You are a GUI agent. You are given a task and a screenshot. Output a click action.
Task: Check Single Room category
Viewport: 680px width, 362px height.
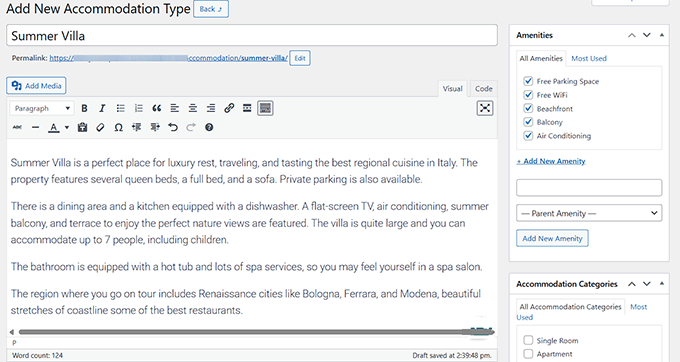coord(528,340)
